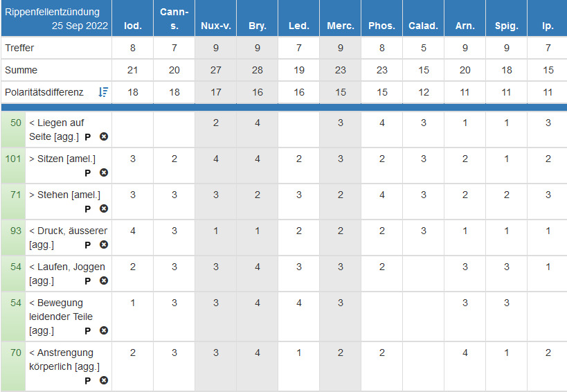The height and width of the screenshot is (392, 567).
Task: Click the Rippenfellentzündung case title
Action: (x=53, y=12)
